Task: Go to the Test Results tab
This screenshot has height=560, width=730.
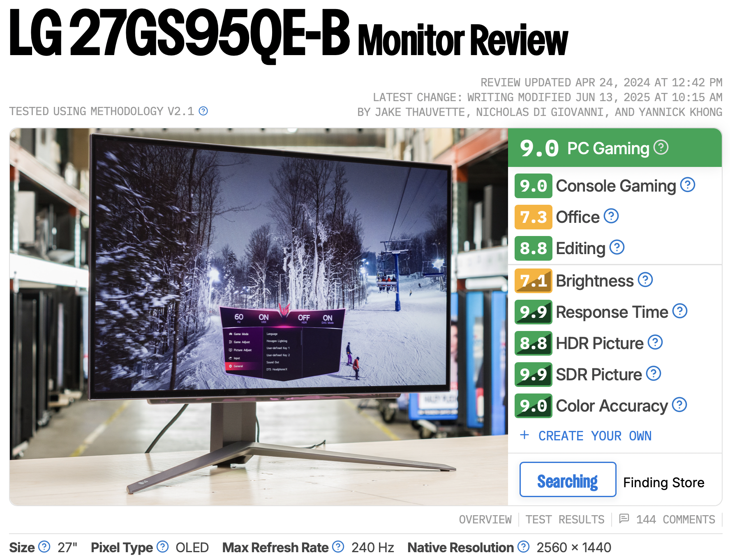Action: click(565, 520)
